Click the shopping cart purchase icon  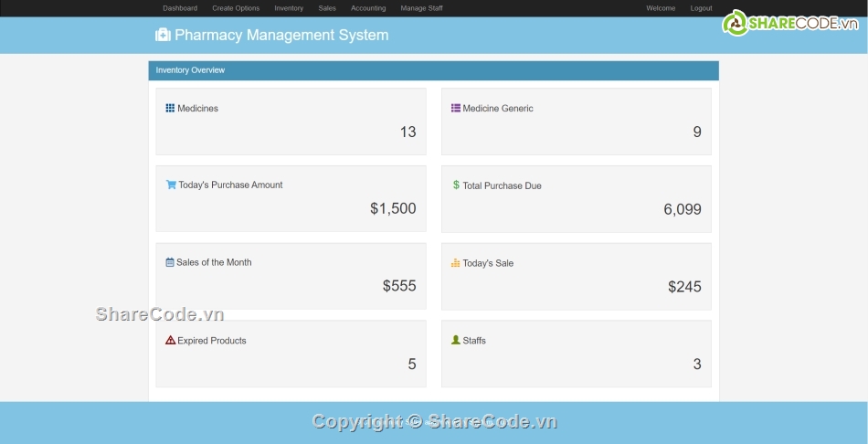pos(171,185)
